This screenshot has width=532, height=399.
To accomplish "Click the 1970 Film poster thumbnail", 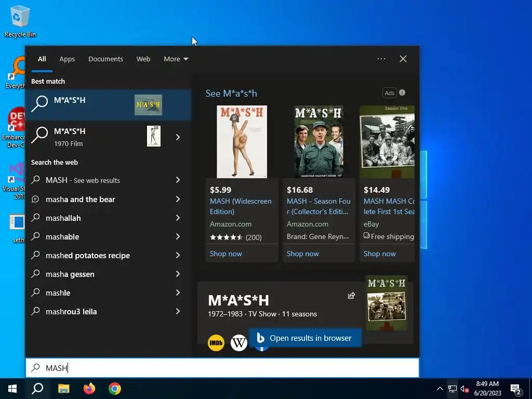I will point(154,136).
